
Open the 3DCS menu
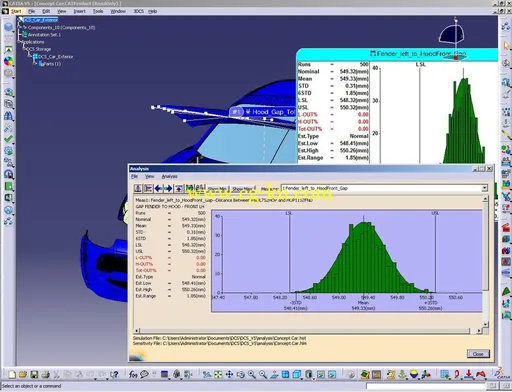point(138,11)
